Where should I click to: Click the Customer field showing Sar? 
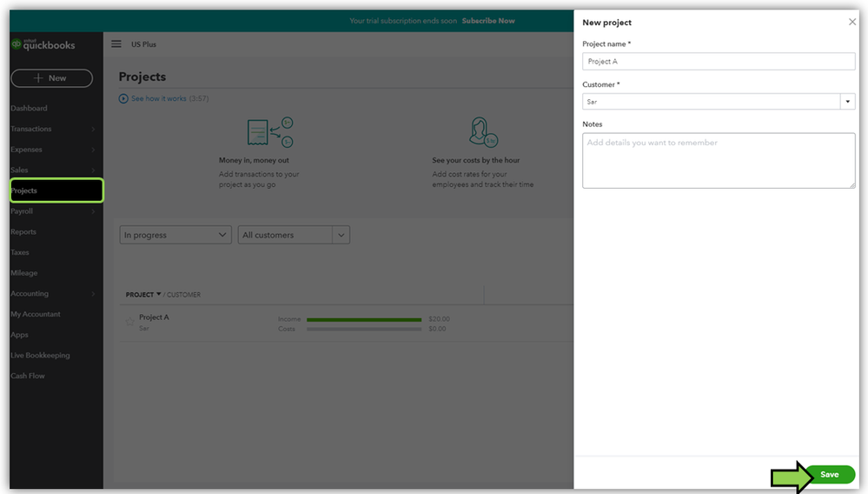pyautogui.click(x=712, y=102)
